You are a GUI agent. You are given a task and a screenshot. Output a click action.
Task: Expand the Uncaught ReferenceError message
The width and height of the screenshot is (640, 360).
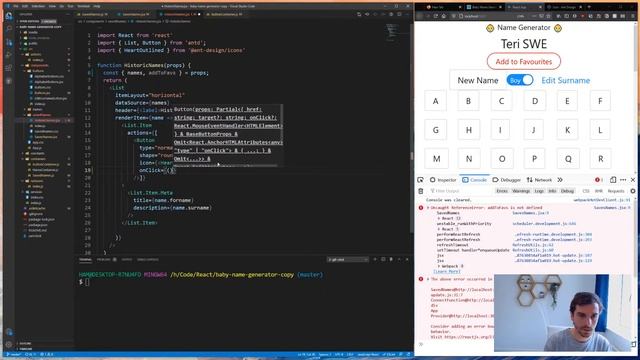pos(428,208)
